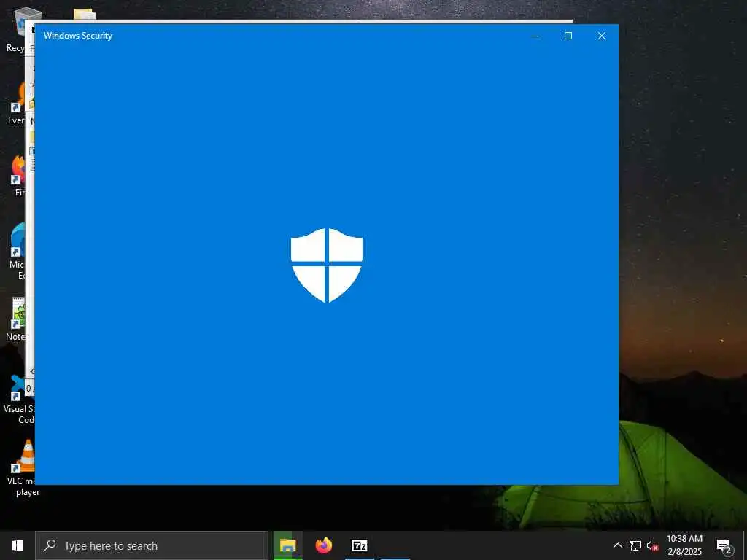Close the Windows Security window

tap(602, 36)
